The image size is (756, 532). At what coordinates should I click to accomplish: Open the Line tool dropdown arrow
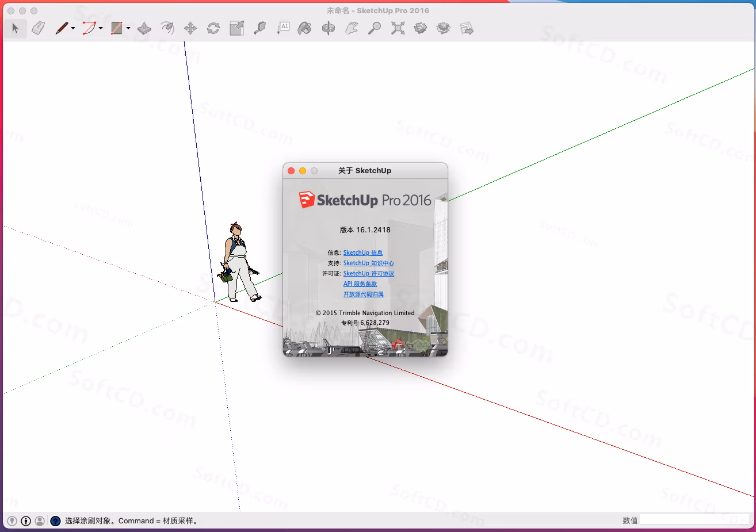click(x=73, y=28)
